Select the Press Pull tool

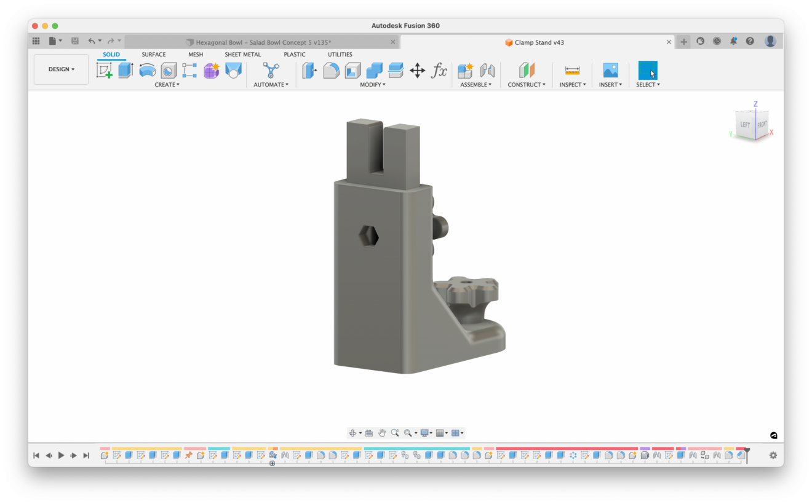(x=308, y=70)
